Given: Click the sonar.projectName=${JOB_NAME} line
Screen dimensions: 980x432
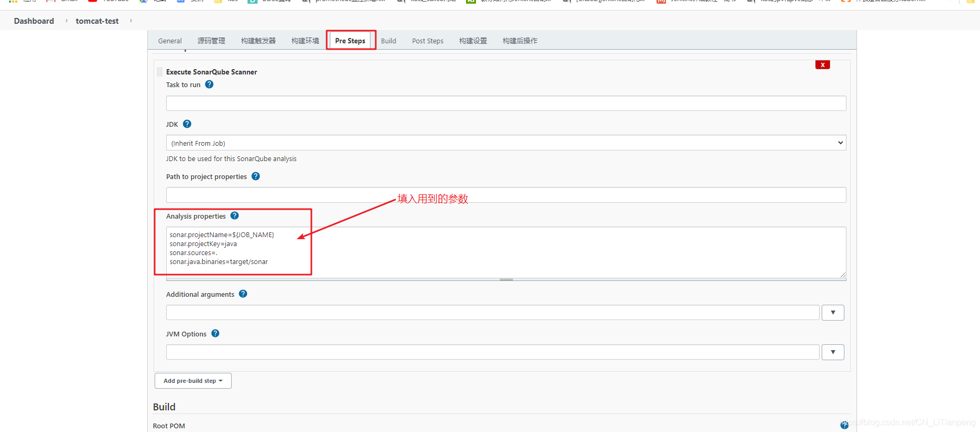Looking at the screenshot, I should click(x=222, y=235).
